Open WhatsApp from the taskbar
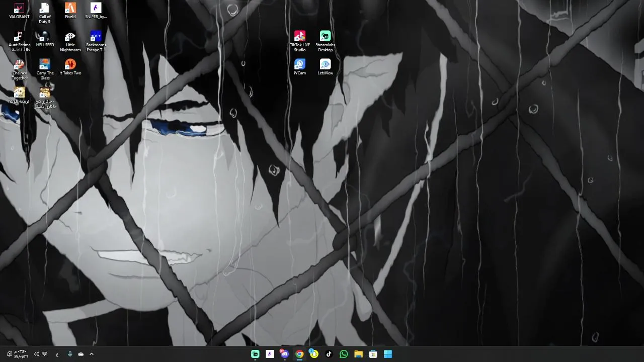The image size is (644, 362). coord(344,354)
